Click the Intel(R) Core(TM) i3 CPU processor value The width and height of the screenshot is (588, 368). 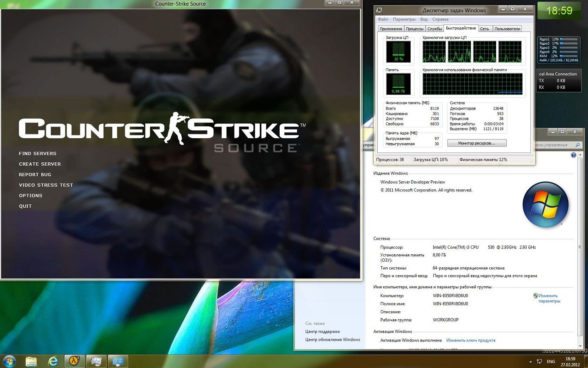point(484,247)
